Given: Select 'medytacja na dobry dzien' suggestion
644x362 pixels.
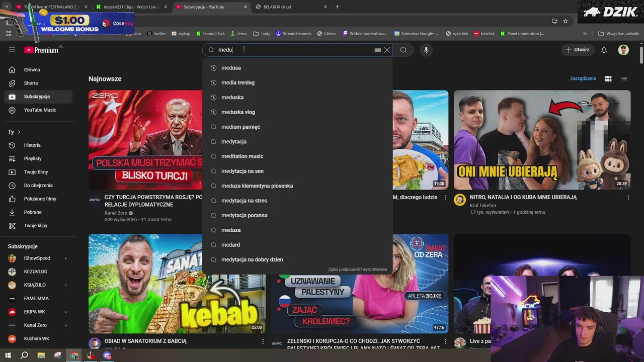Looking at the screenshot, I should 297,259.
